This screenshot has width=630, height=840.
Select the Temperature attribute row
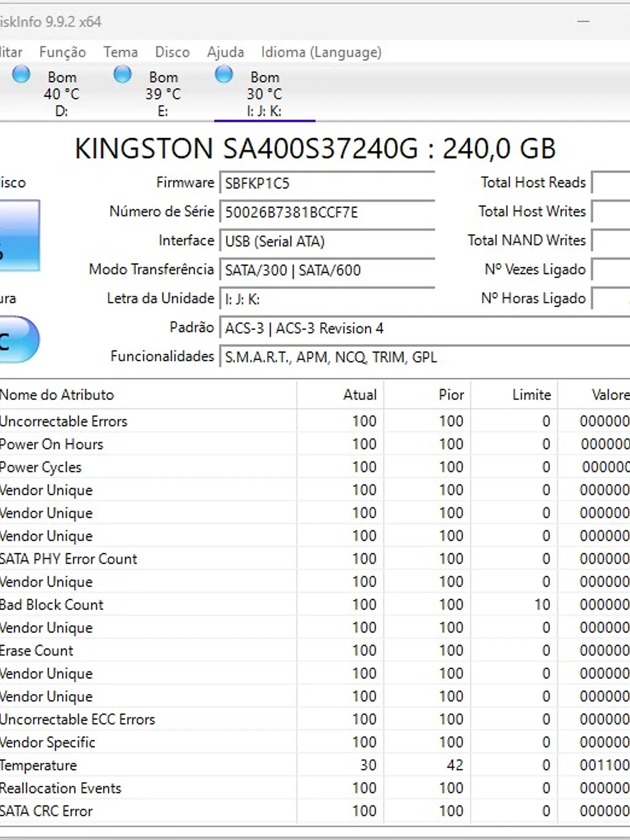[x=315, y=765]
